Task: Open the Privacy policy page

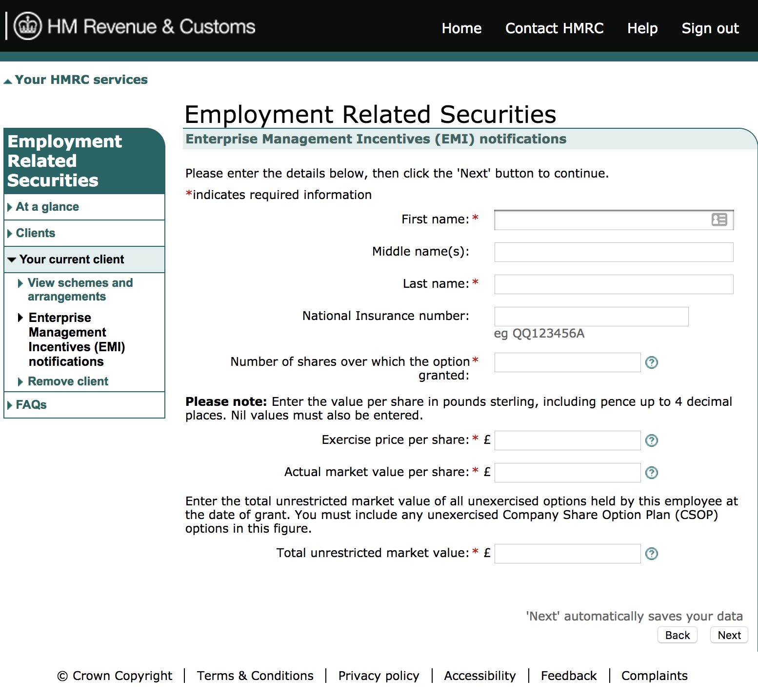Action: pyautogui.click(x=379, y=676)
